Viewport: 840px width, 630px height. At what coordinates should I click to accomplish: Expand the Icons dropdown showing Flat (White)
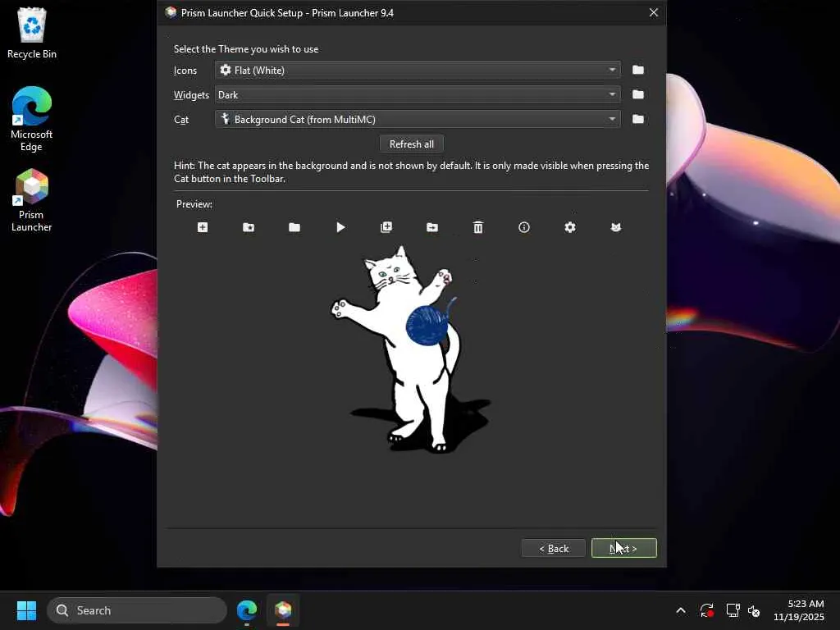coord(418,70)
